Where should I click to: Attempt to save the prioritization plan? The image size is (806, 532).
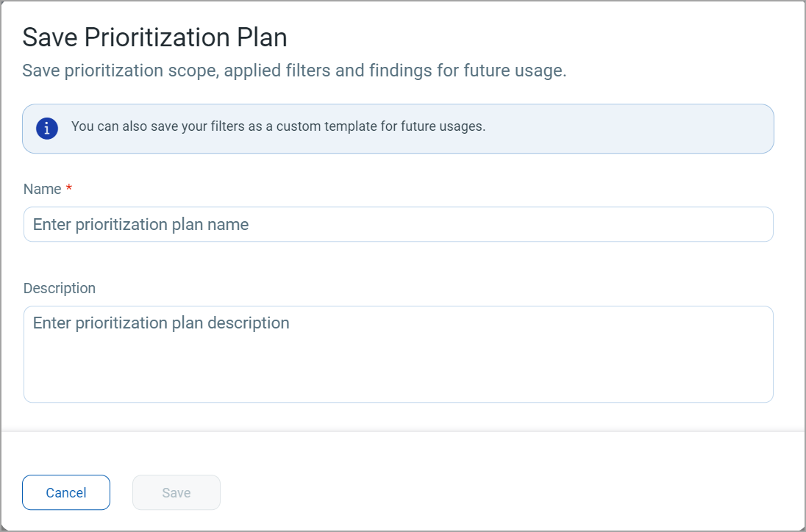click(176, 492)
